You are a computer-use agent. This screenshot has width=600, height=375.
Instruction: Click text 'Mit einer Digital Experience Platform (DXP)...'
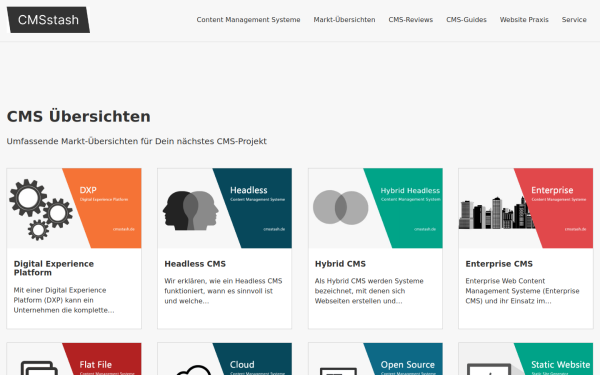(64, 300)
